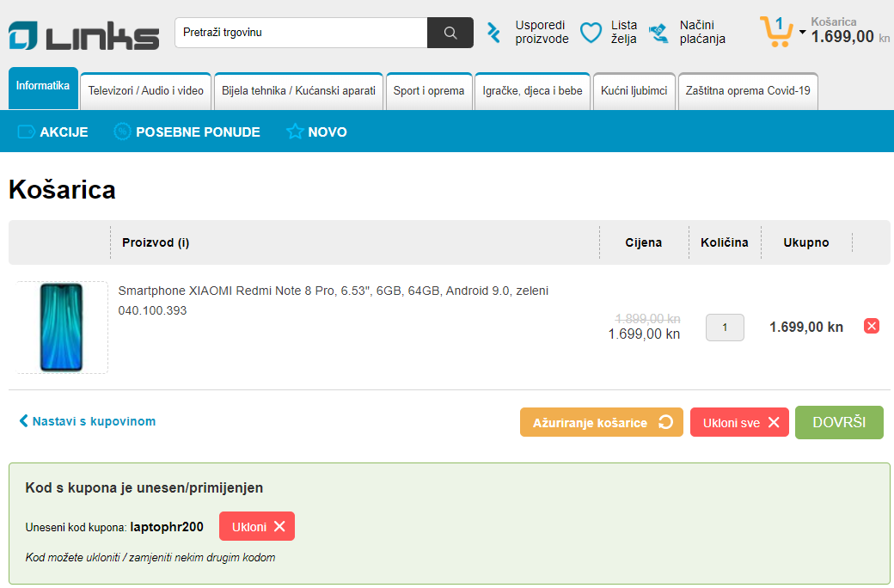
Task: Click the quantity field for the smartphone
Action: 725,328
